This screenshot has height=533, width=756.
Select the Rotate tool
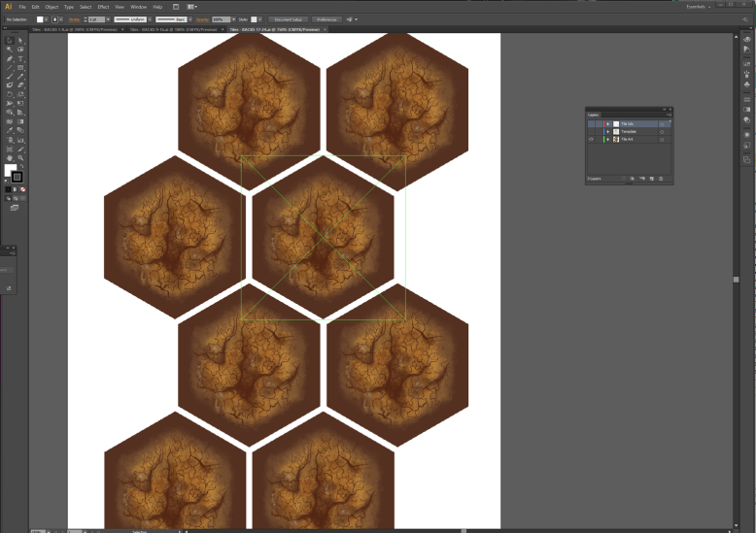click(x=9, y=94)
